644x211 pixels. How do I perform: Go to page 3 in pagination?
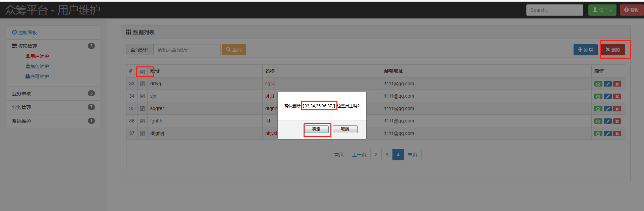pos(387,155)
